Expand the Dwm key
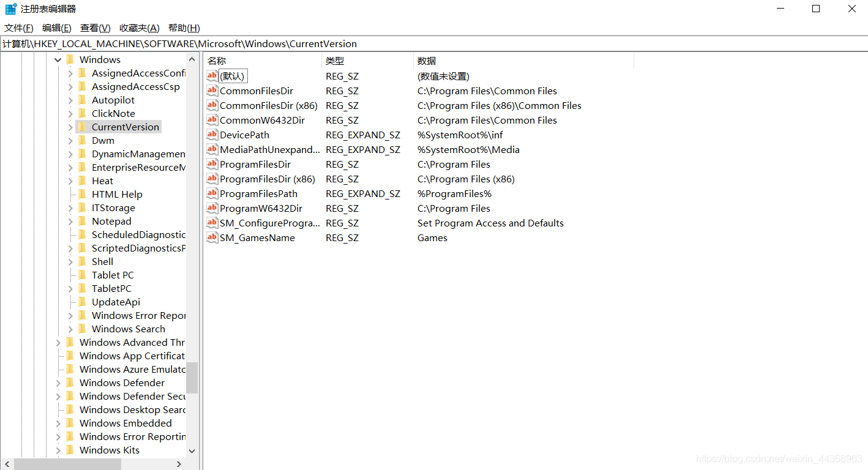The image size is (868, 470). click(x=70, y=140)
